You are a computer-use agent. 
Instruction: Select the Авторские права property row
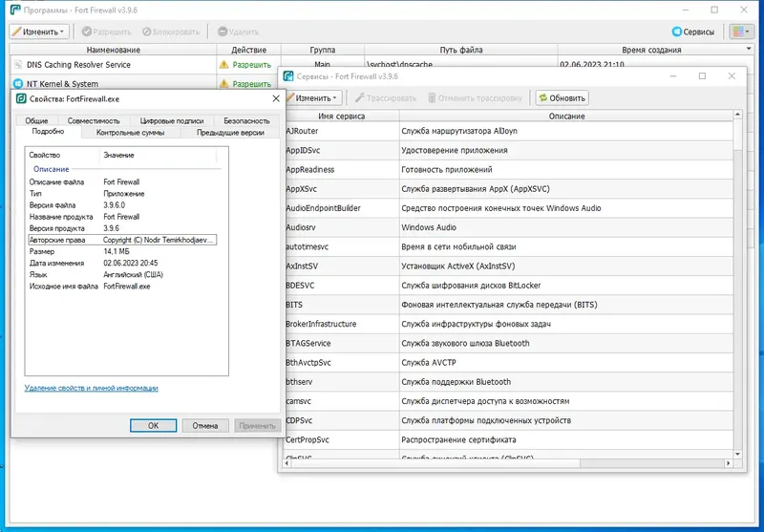click(122, 240)
